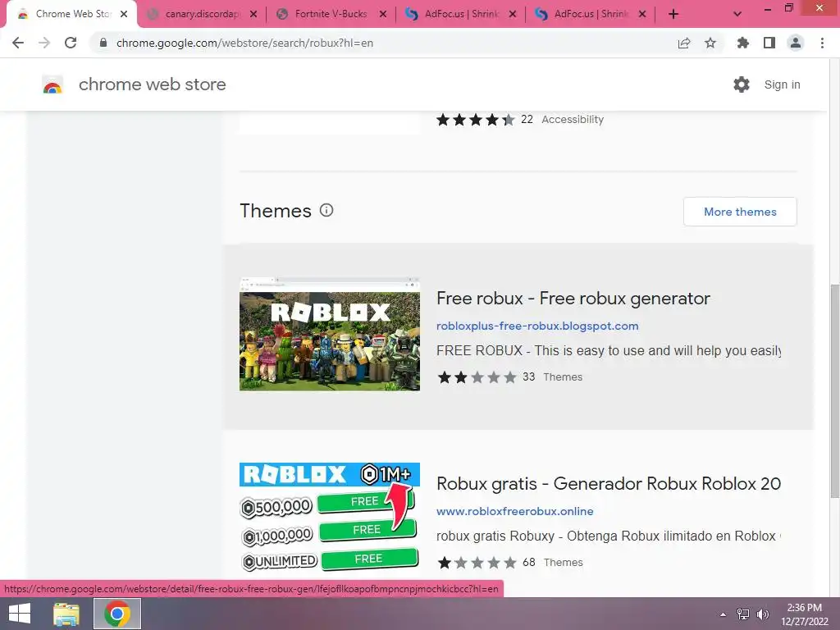Open the Chrome profile avatar
This screenshot has width=840, height=630.
click(x=796, y=43)
